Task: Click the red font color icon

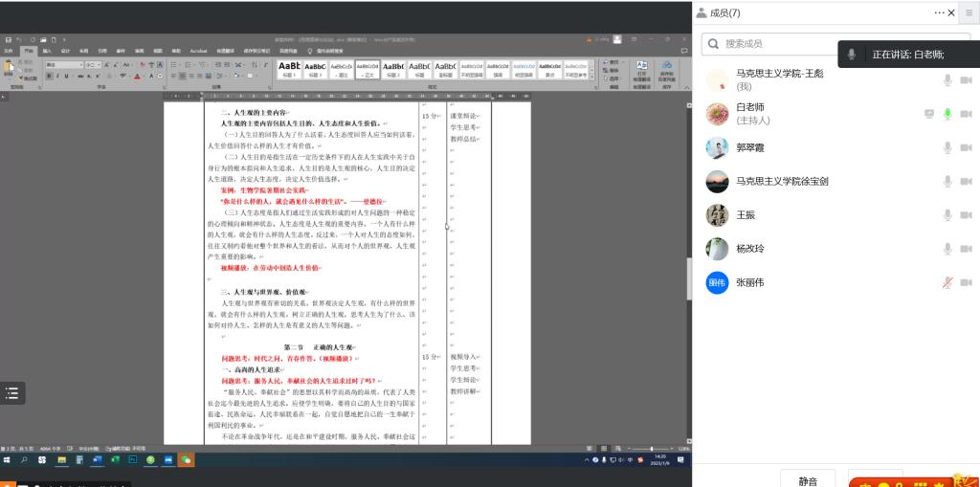Action: pyautogui.click(x=138, y=76)
